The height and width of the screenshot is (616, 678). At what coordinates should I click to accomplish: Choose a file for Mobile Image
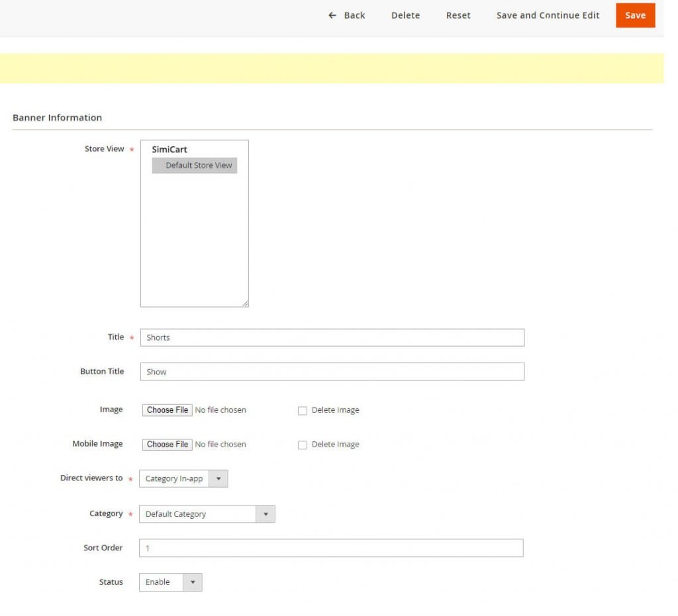(168, 445)
